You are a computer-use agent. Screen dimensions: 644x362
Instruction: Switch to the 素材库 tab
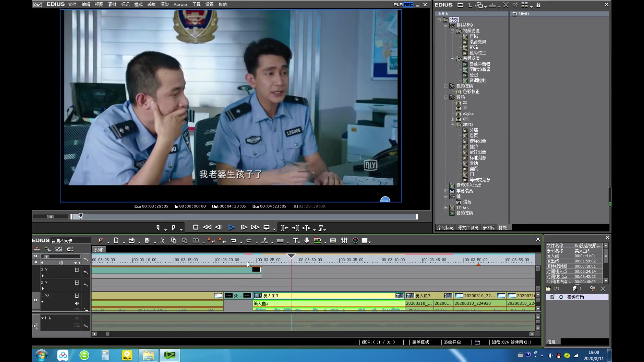coord(489,228)
